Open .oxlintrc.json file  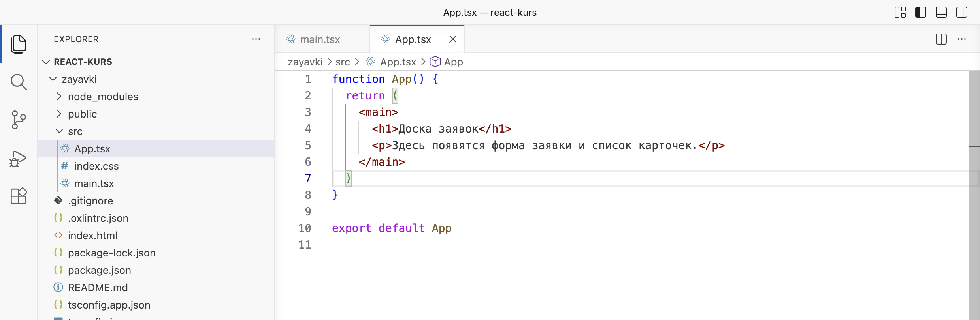pos(156,218)
